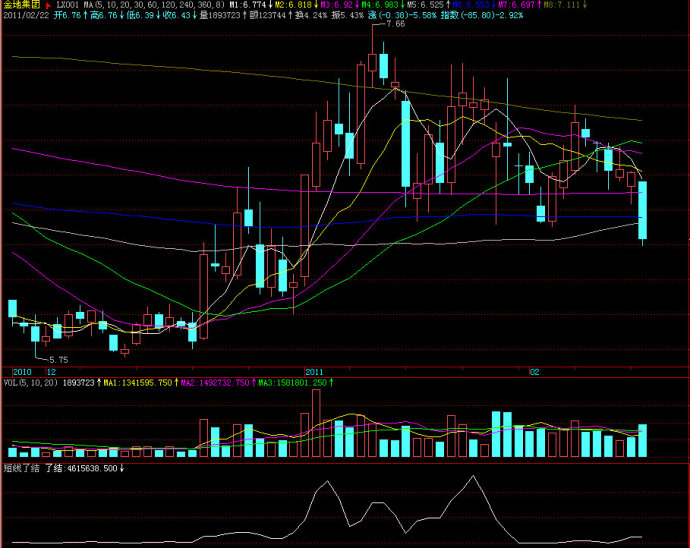
Task: Click the turnover amount 额123744
Action: [x=268, y=15]
